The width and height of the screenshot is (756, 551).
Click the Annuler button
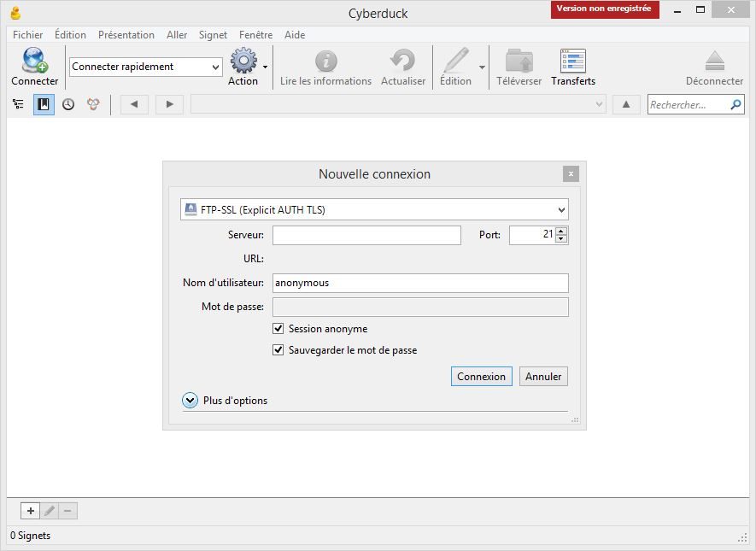[x=543, y=377]
